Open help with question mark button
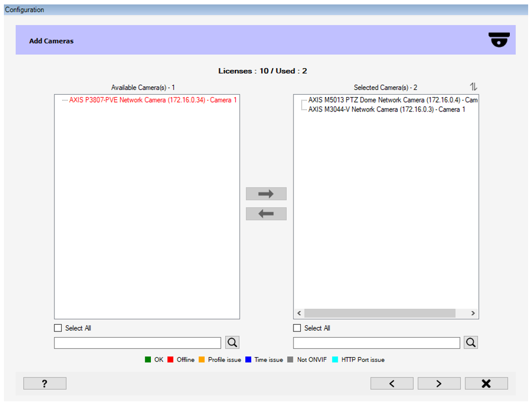Viewport: 532px width, 408px height. pos(45,384)
